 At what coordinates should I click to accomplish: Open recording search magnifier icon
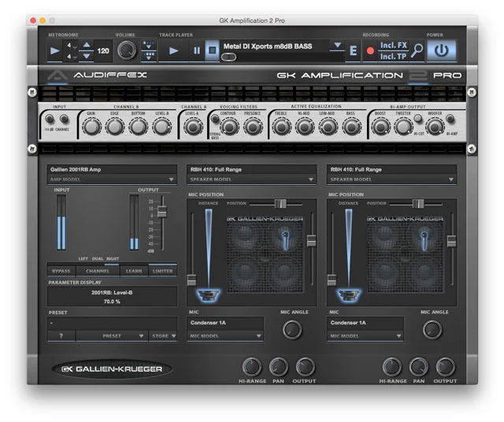pos(417,50)
